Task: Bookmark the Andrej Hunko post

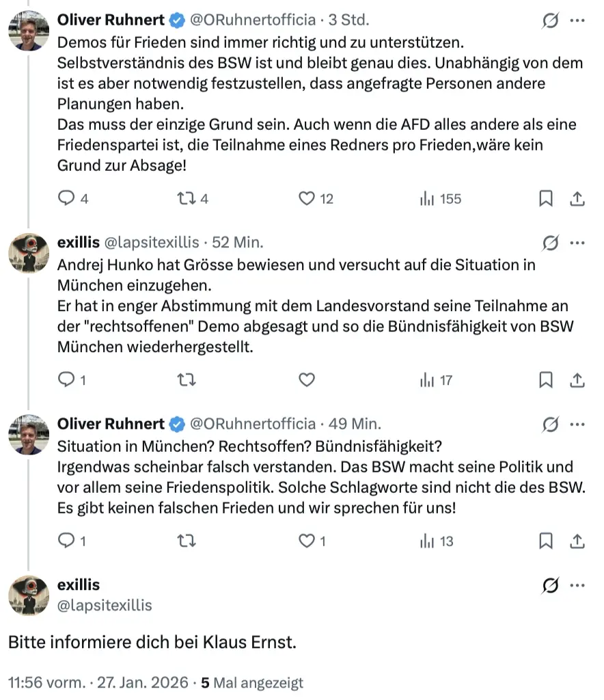Action: point(546,380)
